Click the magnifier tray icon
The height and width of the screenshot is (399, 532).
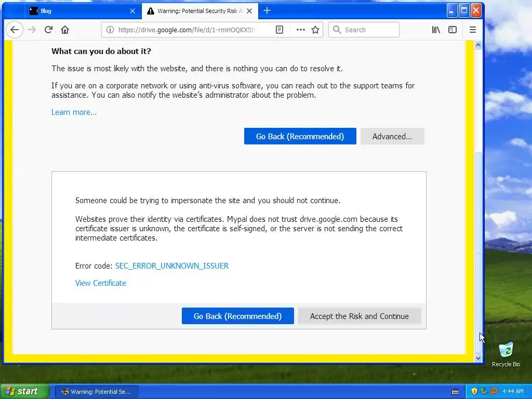(x=494, y=392)
